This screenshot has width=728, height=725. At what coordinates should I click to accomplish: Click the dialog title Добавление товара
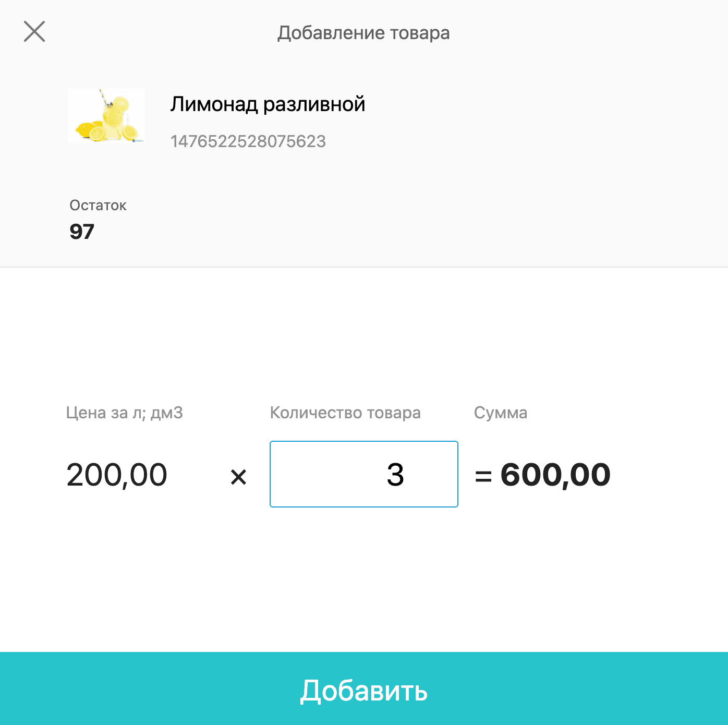pyautogui.click(x=364, y=33)
